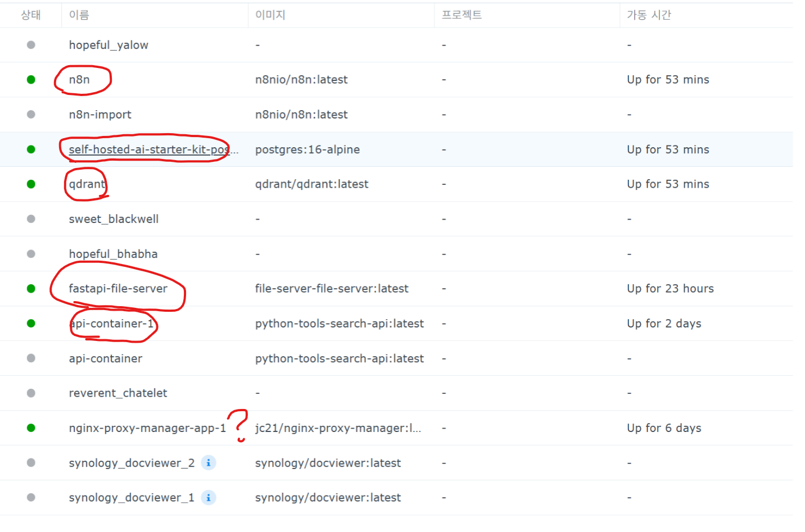Open info icon beside synology_docviewer_1
The image size is (805, 532).
point(209,498)
